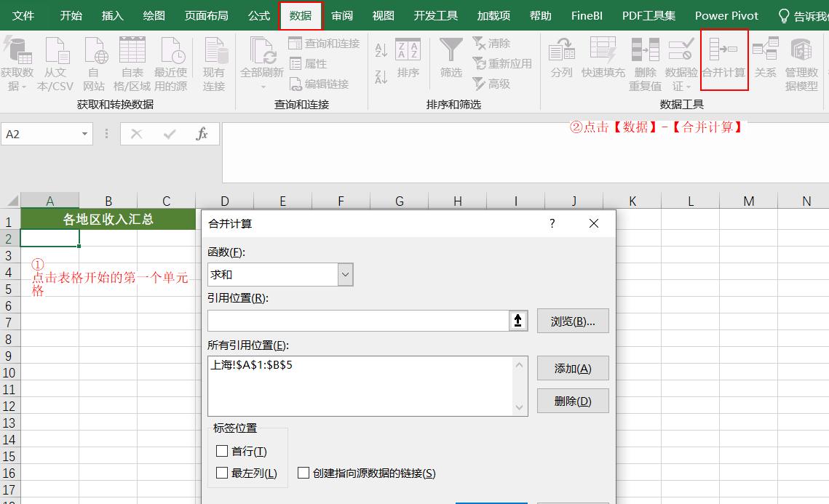Check the 首行(T) checkbox
This screenshot has width=829, height=504.
222,451
